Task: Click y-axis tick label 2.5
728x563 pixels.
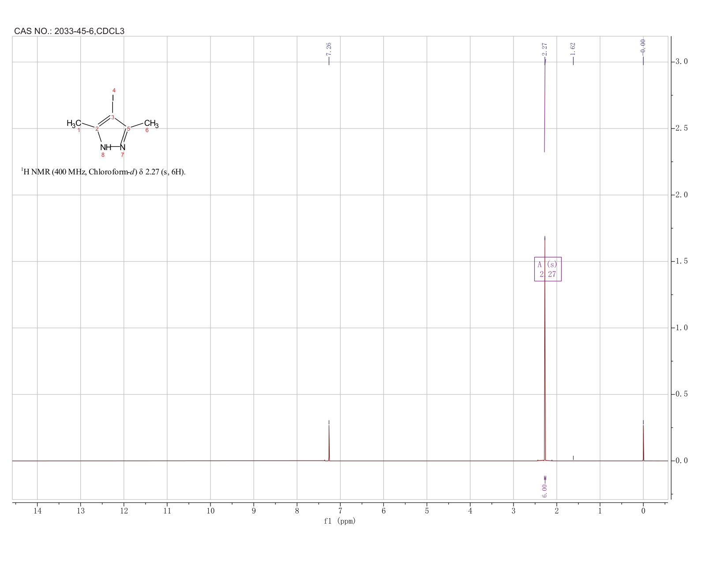Action: pos(682,128)
